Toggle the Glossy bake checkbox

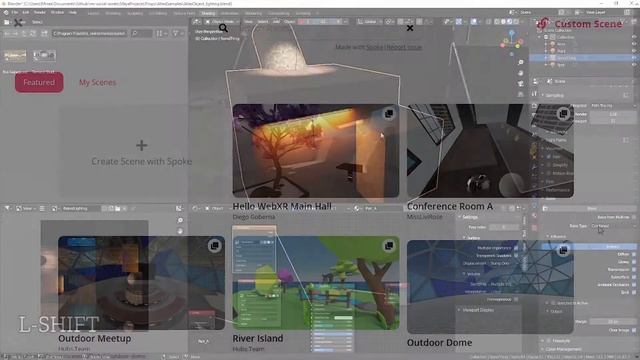634,262
